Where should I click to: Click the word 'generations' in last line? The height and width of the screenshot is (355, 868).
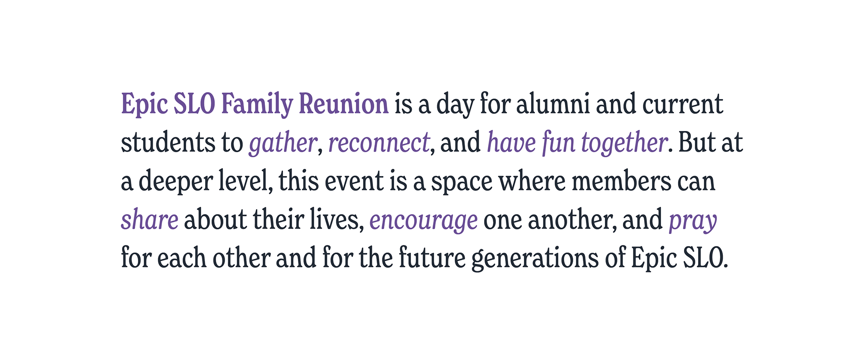pyautogui.click(x=535, y=259)
